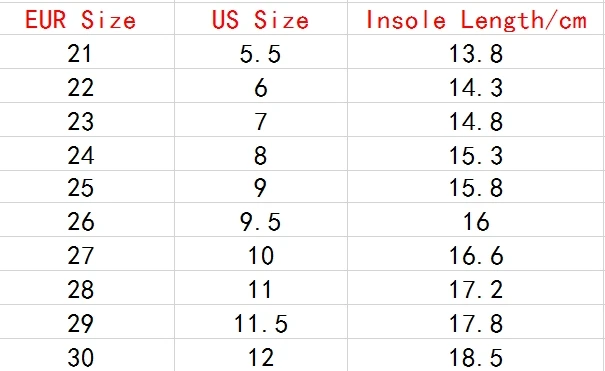This screenshot has height=371, width=605.
Task: Click the EUR size 21 cell
Action: (87, 52)
